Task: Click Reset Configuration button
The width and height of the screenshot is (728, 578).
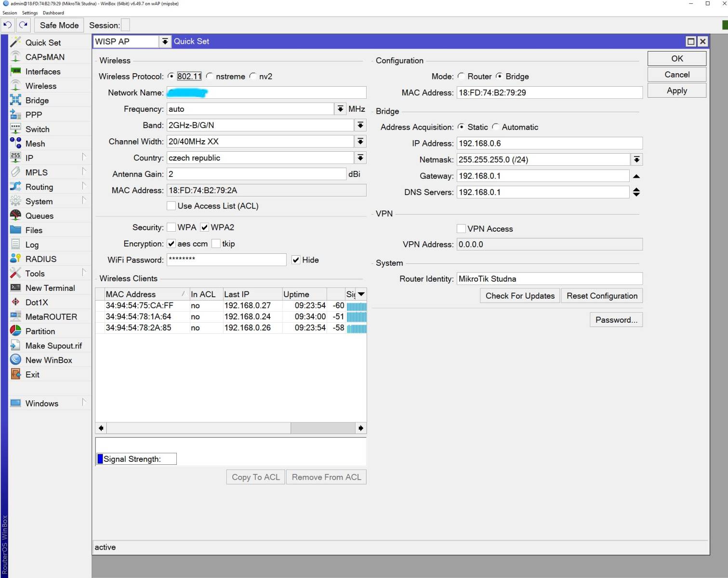Action: pos(602,296)
